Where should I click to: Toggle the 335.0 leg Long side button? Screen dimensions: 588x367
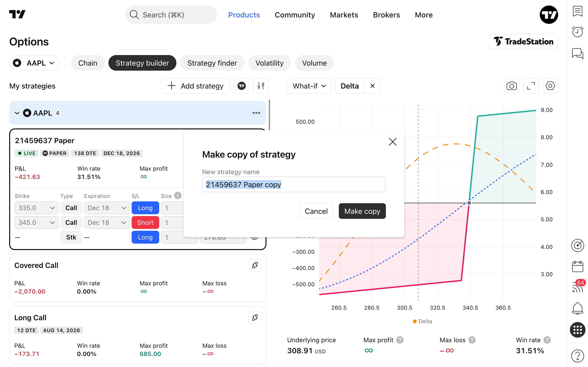(145, 208)
